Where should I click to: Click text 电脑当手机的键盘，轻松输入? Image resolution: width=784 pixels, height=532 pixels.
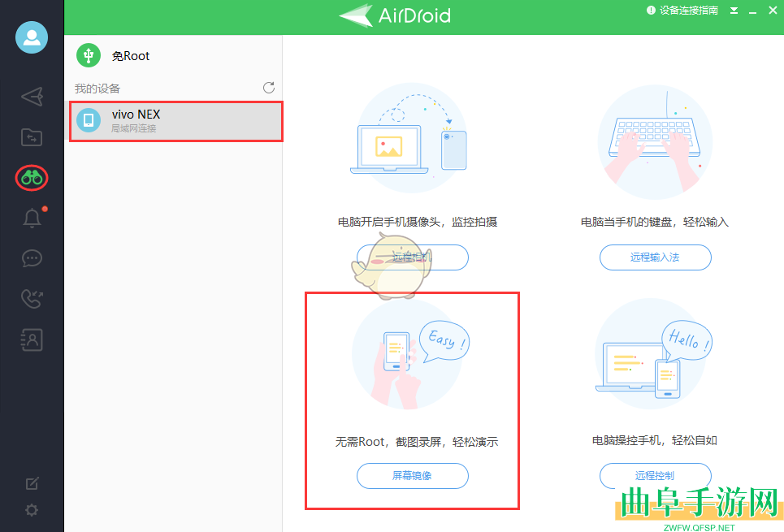pos(655,222)
